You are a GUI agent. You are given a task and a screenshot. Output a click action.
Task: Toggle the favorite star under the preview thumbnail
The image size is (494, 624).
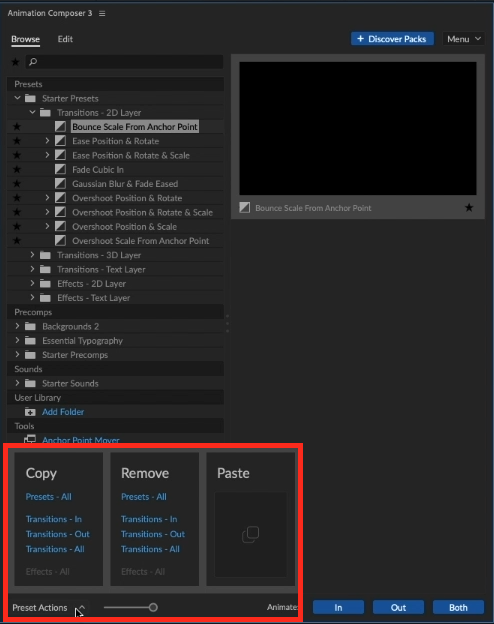click(x=469, y=207)
